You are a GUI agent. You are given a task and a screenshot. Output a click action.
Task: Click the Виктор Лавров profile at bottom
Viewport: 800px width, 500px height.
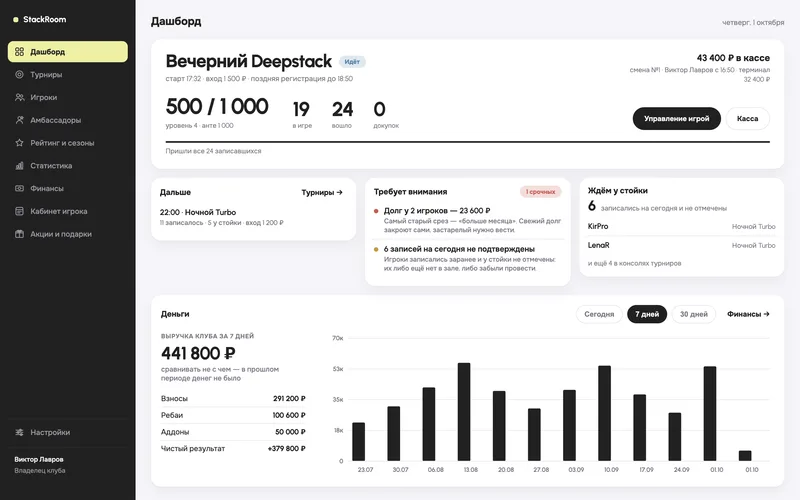tap(40, 464)
